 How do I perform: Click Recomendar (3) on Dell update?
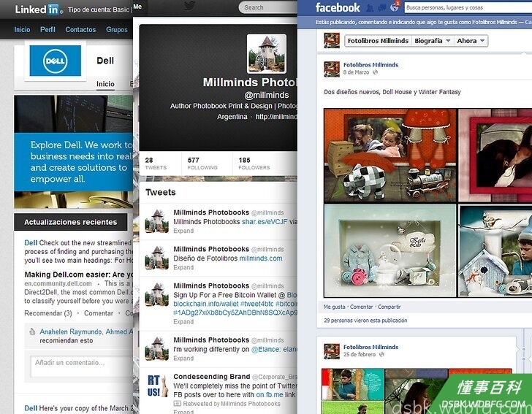pyautogui.click(x=48, y=313)
